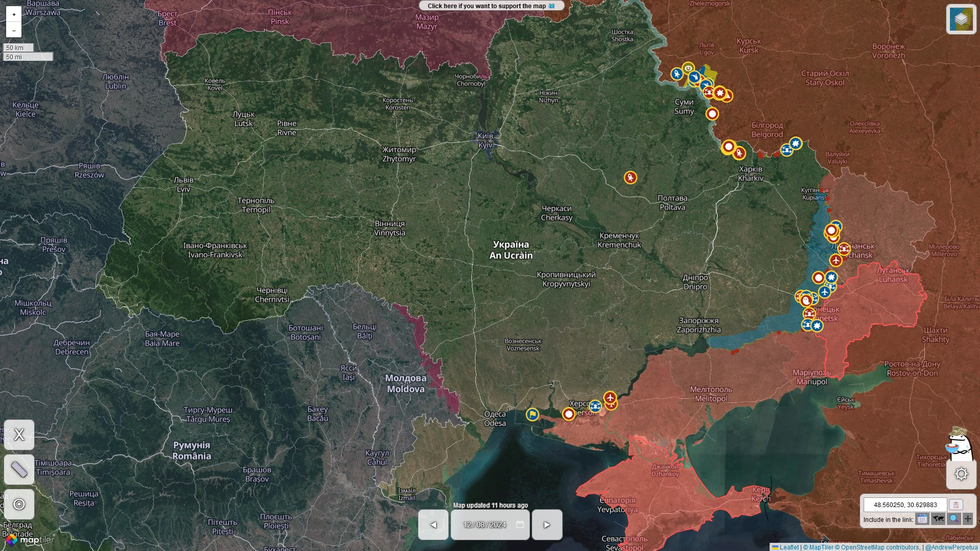The height and width of the screenshot is (551, 980).
Task: Click red explosion marker in Kursk region
Action: point(720,93)
